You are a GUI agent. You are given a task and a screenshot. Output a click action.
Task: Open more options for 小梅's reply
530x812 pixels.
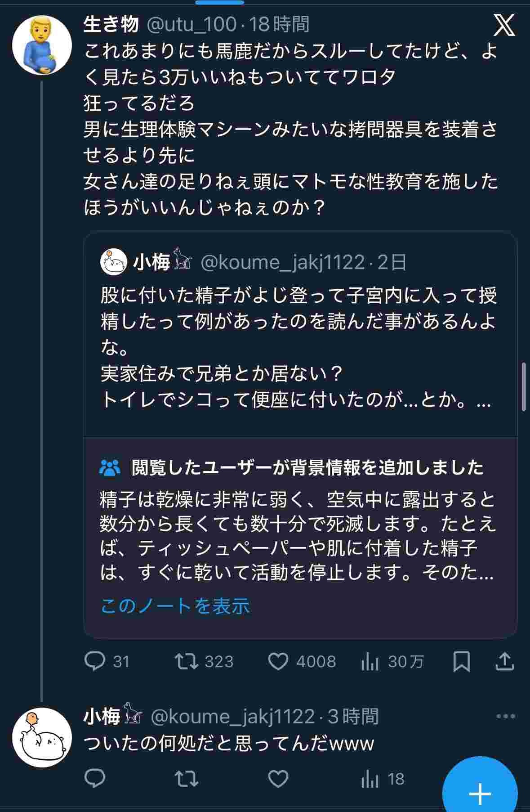[x=506, y=717]
